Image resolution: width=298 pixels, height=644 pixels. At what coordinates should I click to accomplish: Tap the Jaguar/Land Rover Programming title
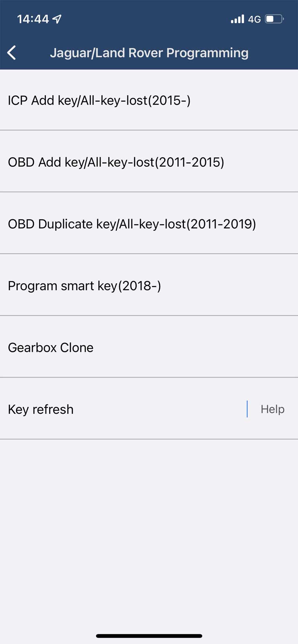click(x=149, y=52)
